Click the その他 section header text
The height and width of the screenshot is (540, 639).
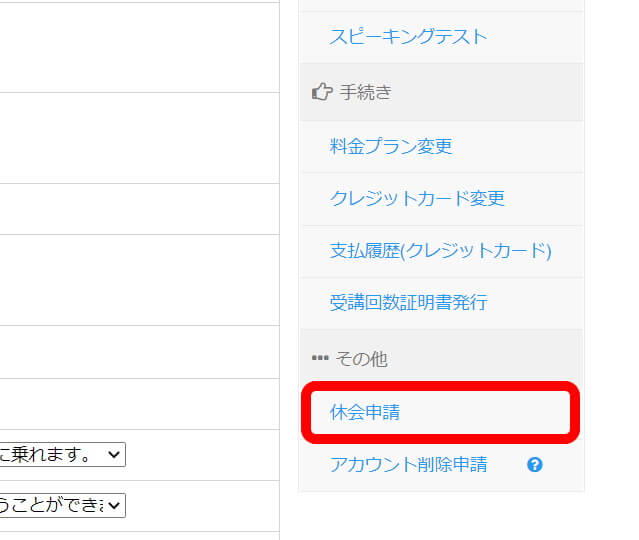361,359
